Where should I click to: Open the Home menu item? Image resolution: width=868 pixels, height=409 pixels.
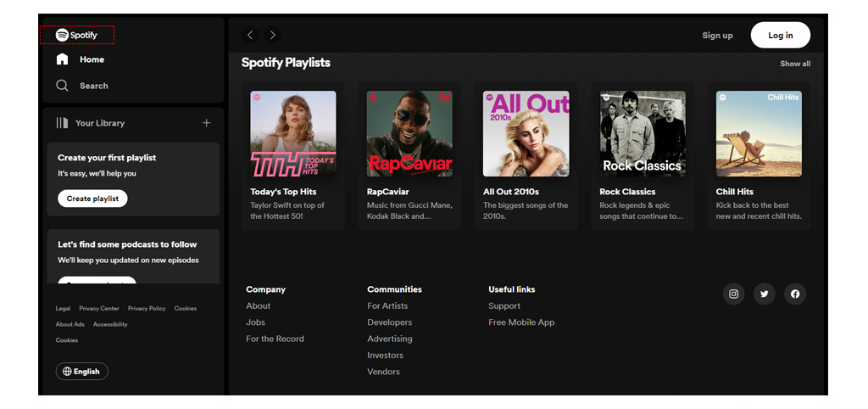point(92,59)
